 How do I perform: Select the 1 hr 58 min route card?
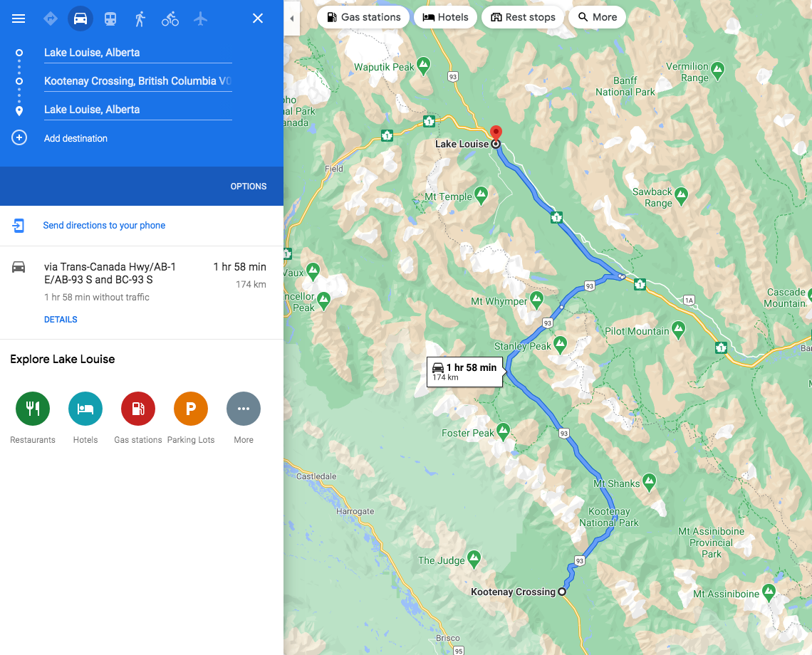(141, 293)
